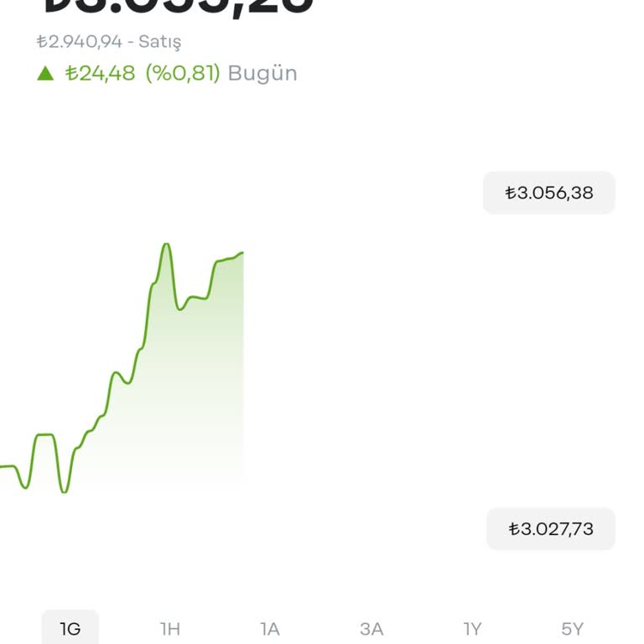Viewport: 644px width, 644px height.
Task: Tap the ₺3.027,73 low price label
Action: [551, 529]
